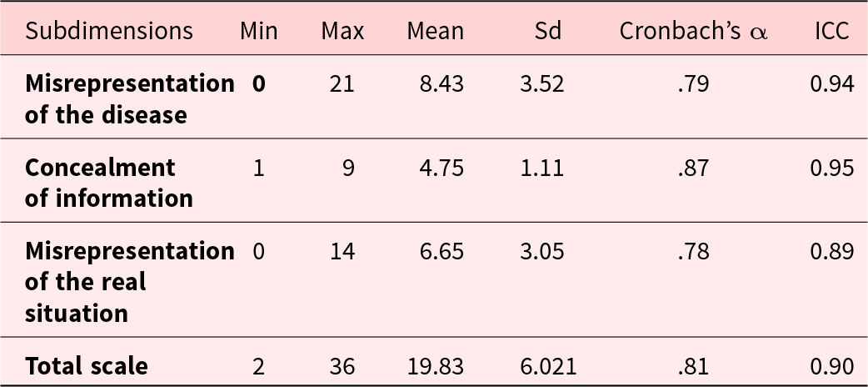868x387 pixels.
Task: Click the ICC column header
Action: coord(831,32)
